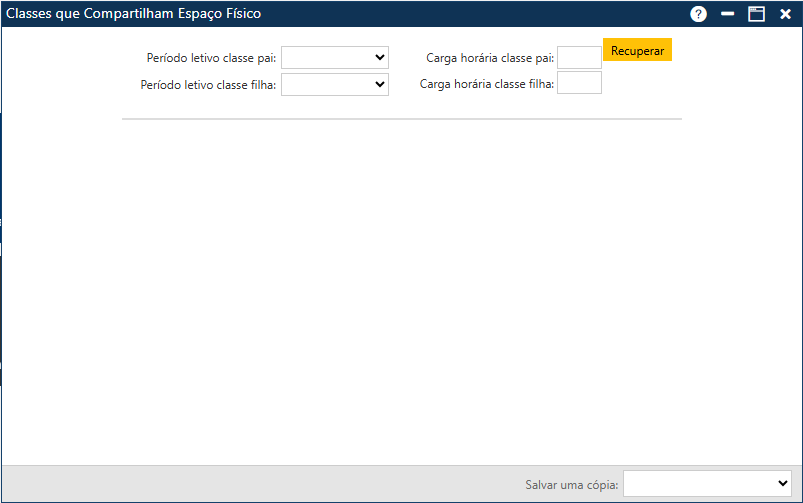Close the Classes que Compartilham Espaço Físico window

coord(786,14)
